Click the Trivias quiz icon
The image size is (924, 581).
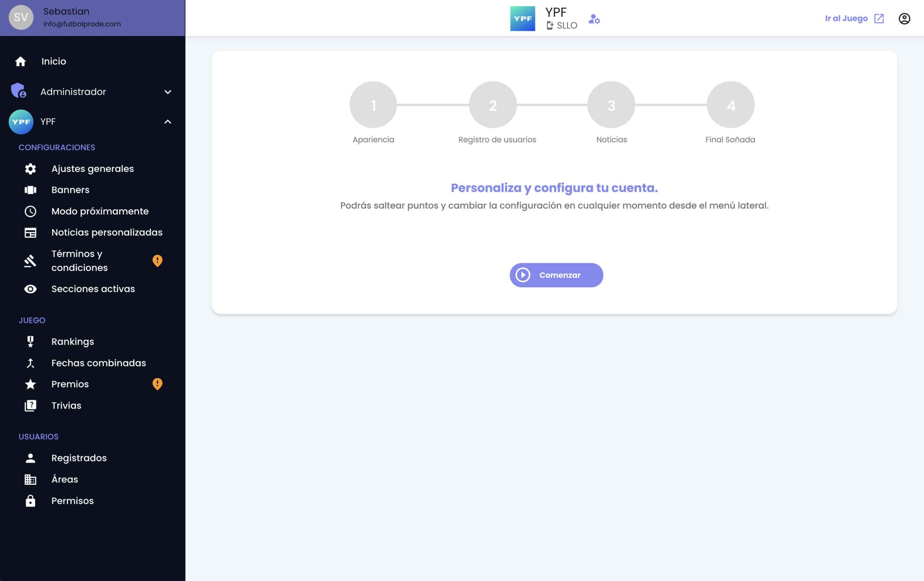click(x=30, y=405)
